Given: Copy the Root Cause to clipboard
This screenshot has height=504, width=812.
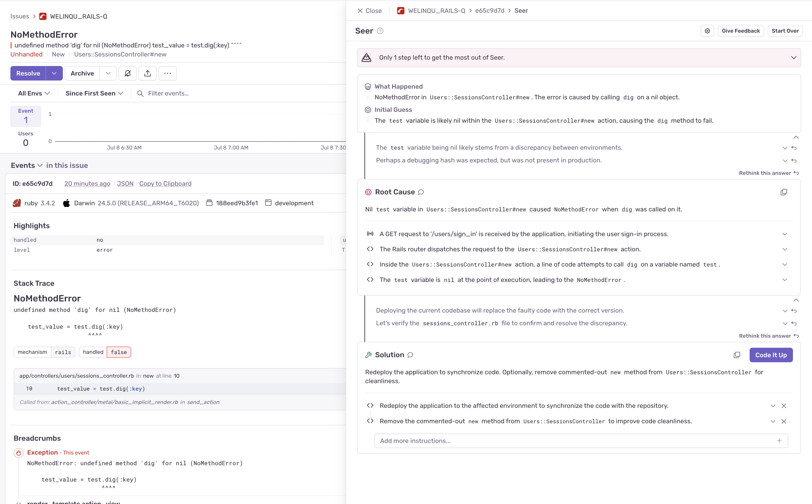Looking at the screenshot, I should (784, 192).
